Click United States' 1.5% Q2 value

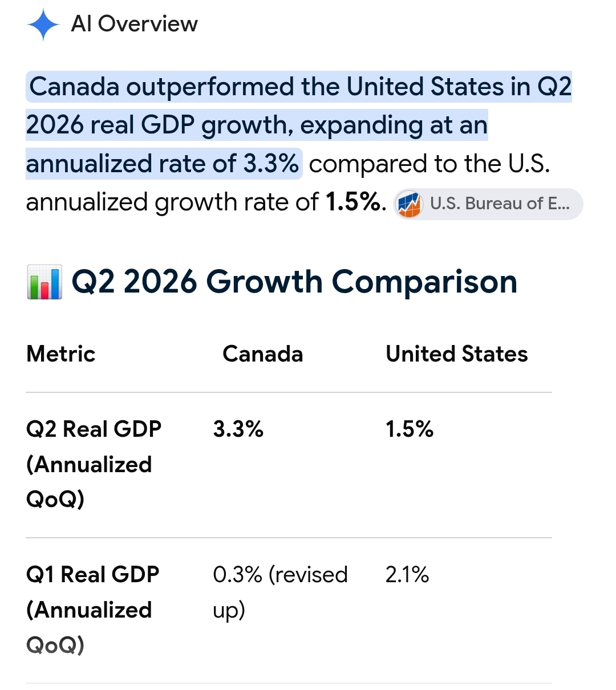tap(410, 429)
